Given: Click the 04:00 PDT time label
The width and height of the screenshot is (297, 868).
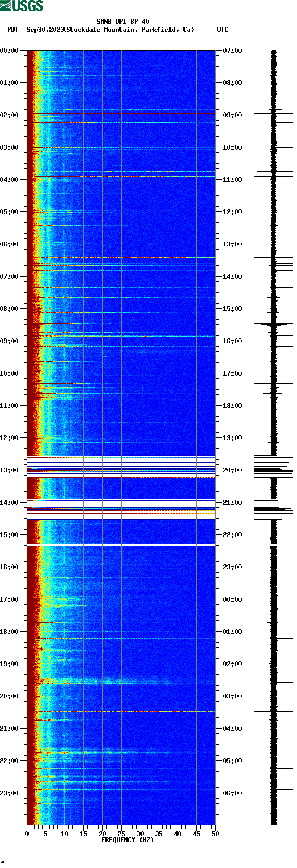Looking at the screenshot, I should (9, 180).
